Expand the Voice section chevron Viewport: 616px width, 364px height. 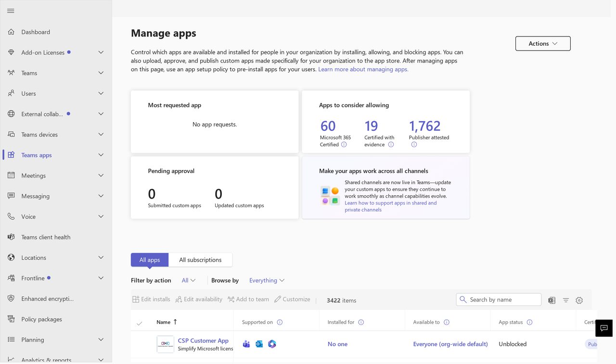(x=101, y=216)
